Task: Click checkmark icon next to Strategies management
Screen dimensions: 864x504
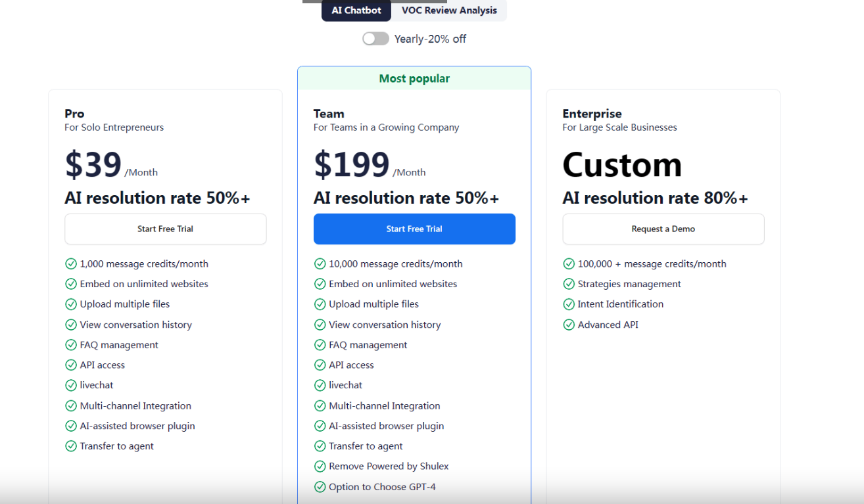Action: (x=569, y=285)
